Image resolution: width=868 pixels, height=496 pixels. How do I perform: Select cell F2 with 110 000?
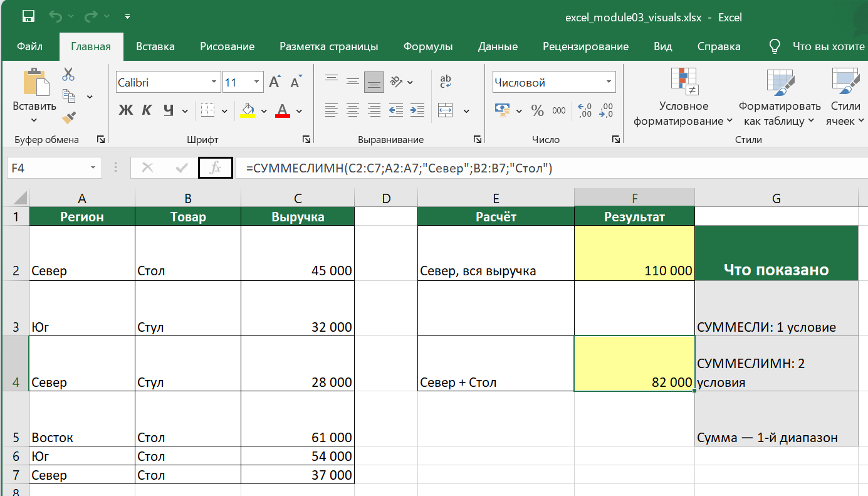[634, 253]
